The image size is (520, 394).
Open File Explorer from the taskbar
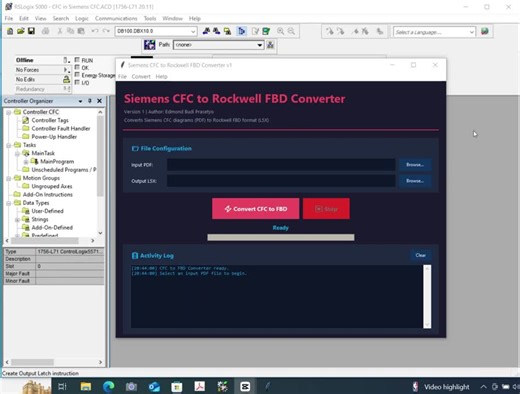86,387
